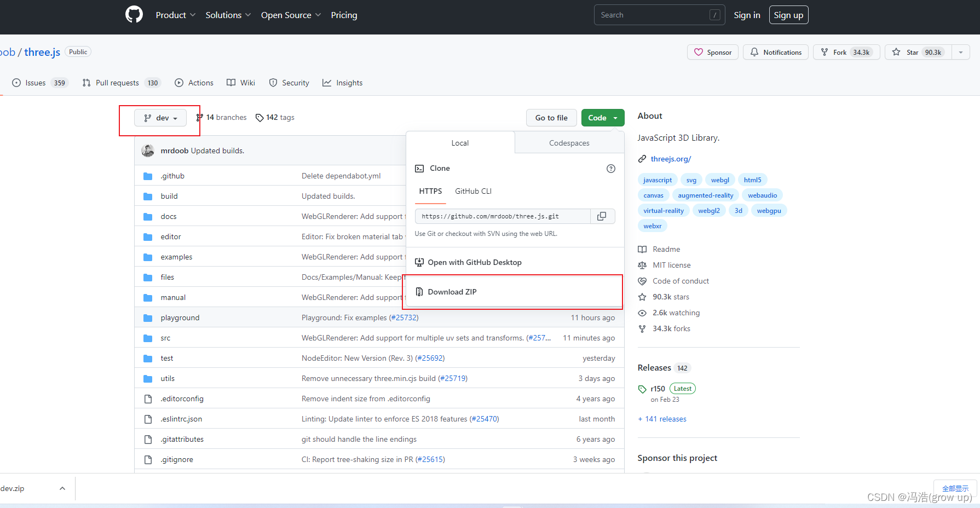The width and height of the screenshot is (980, 508).
Task: Click the Sponsor heart button
Action: pos(713,52)
